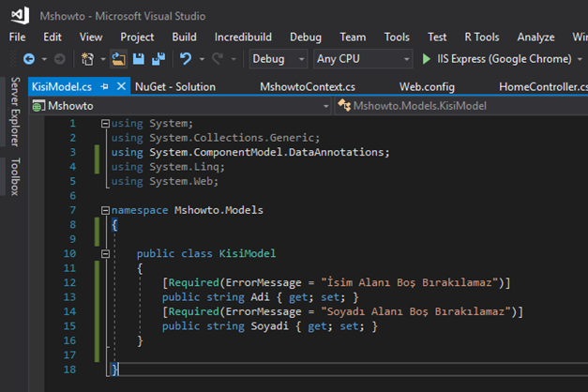Open the R Tools menu

pos(482,38)
